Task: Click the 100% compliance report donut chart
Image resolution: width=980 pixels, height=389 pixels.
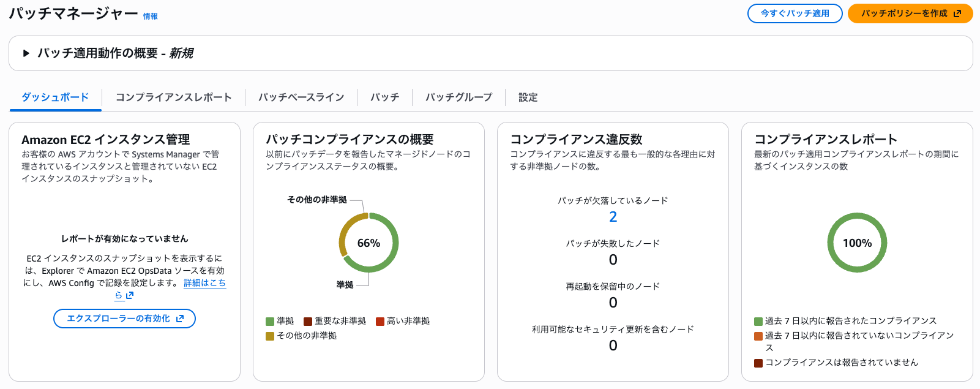Action: (x=857, y=243)
